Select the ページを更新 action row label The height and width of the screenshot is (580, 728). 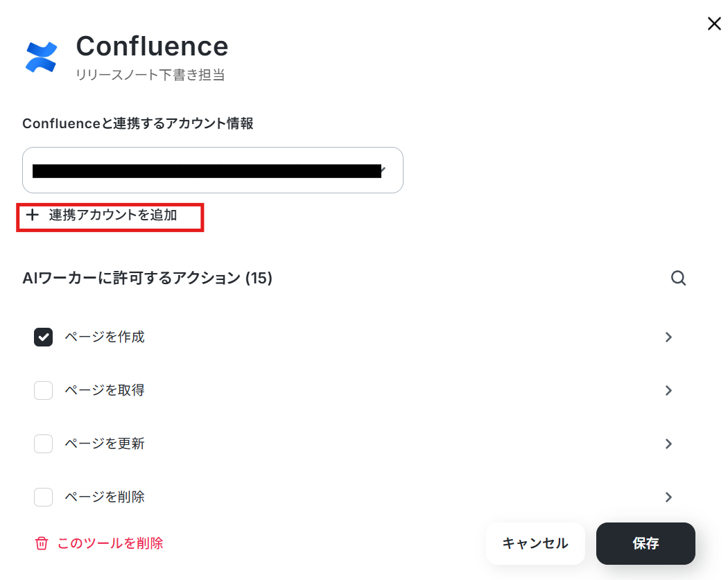point(105,443)
